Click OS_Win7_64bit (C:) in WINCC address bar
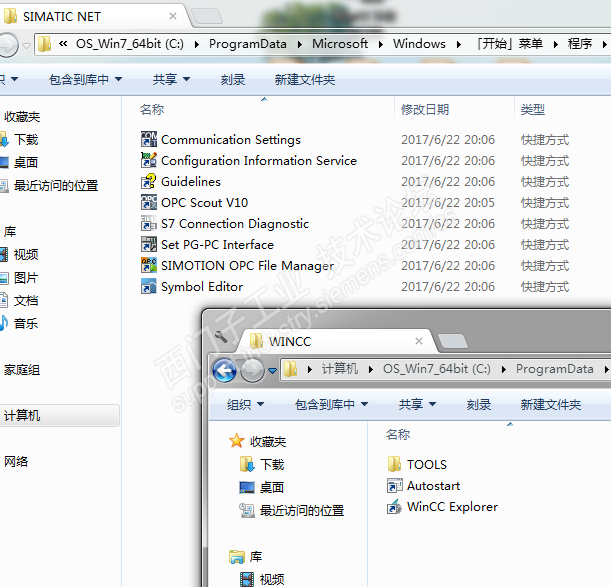The height and width of the screenshot is (587, 611). 437,369
